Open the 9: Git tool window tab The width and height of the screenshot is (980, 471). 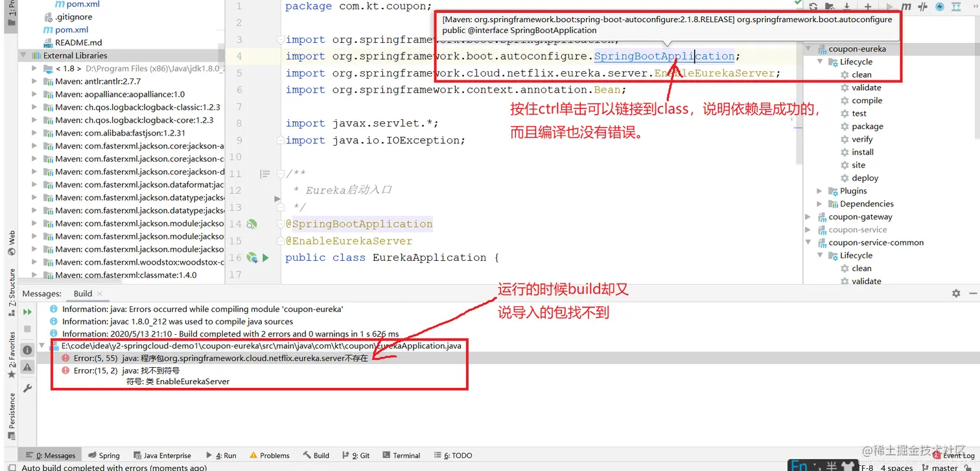pyautogui.click(x=355, y=455)
